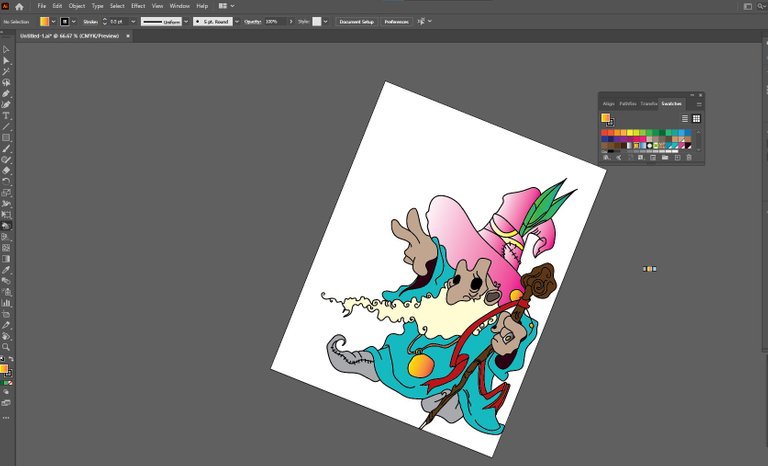Choose the Shaper tool
This screenshot has height=466, width=768.
point(6,160)
